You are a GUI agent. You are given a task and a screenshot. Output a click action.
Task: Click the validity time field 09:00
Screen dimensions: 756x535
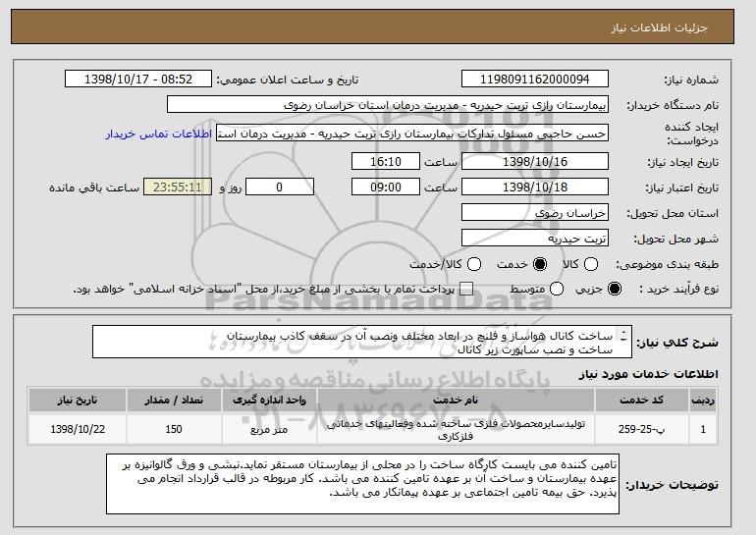tap(386, 187)
